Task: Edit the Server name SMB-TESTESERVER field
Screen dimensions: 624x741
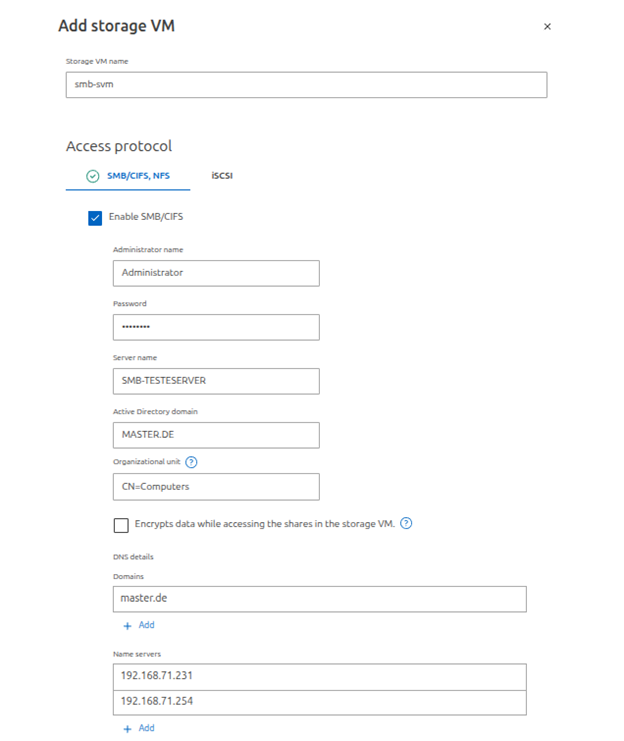Action: 216,381
